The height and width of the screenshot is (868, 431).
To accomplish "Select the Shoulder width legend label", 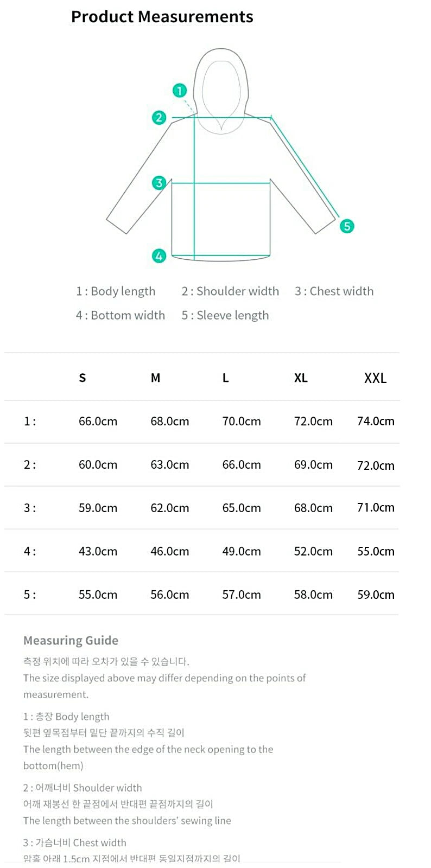I will pos(230,291).
